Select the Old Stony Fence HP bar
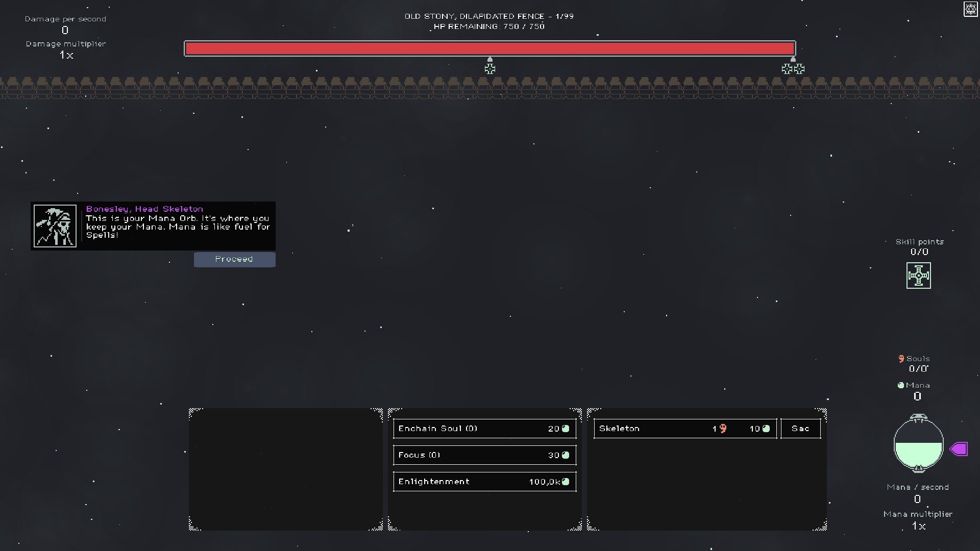Image resolution: width=980 pixels, height=551 pixels. (489, 48)
